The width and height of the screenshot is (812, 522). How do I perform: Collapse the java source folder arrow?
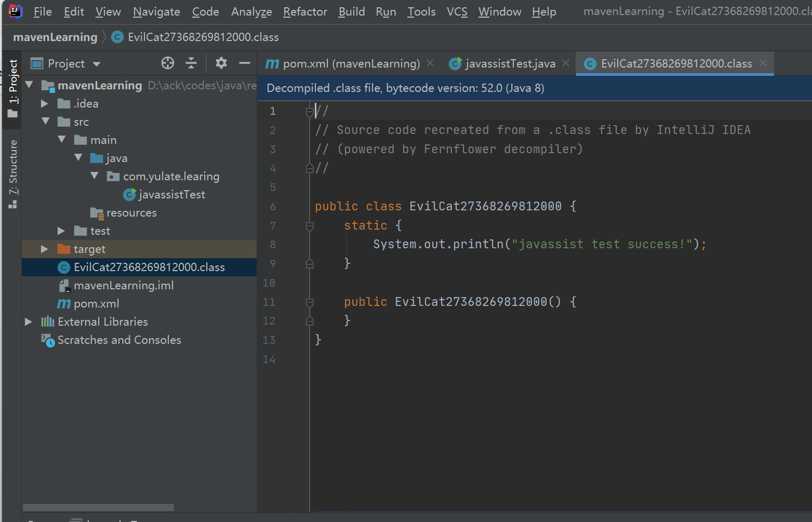[x=78, y=157]
